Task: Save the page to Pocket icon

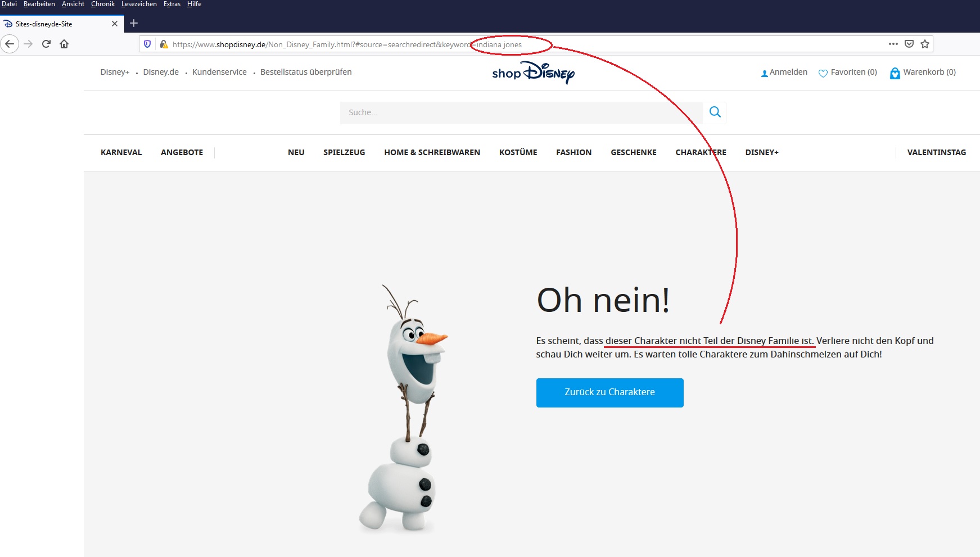Action: pyautogui.click(x=909, y=44)
